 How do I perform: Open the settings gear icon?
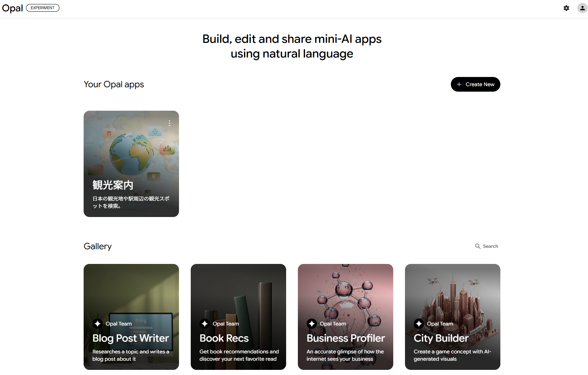(x=566, y=8)
